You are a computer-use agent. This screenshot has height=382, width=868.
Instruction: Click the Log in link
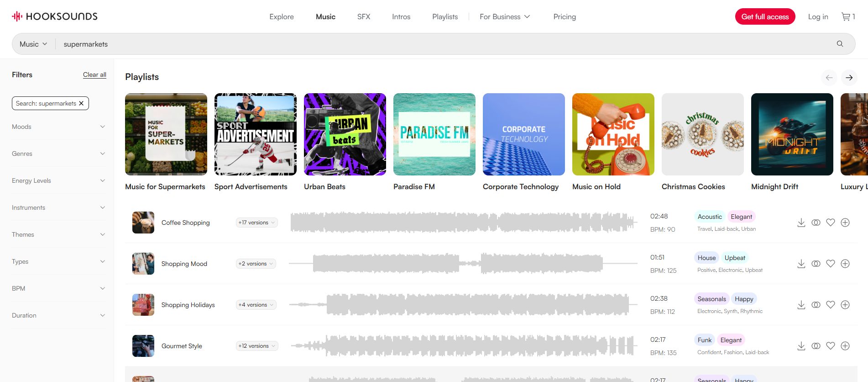click(x=818, y=16)
